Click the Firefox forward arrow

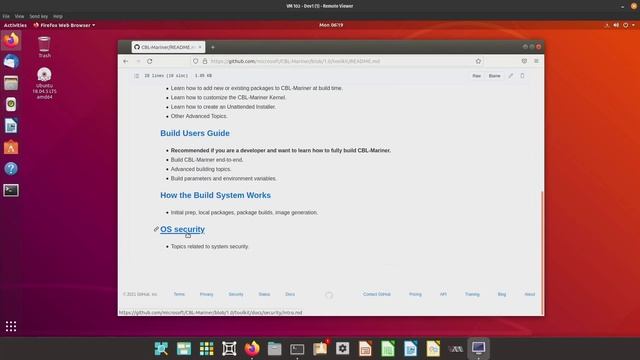(138, 61)
